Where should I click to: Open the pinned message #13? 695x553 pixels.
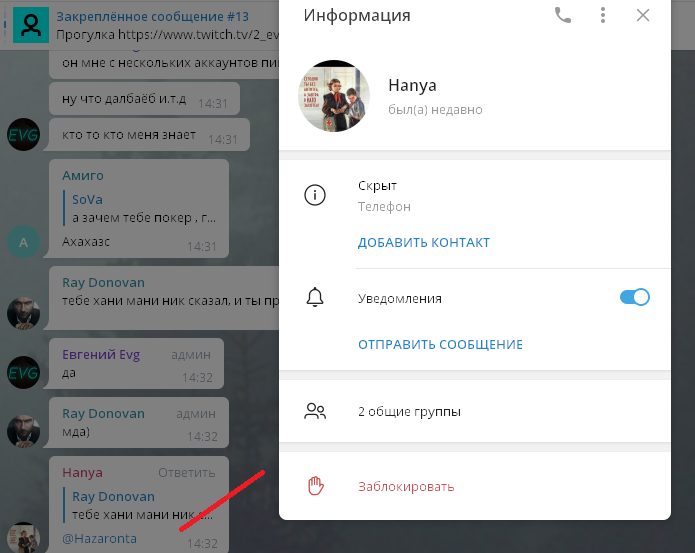pyautogui.click(x=150, y=26)
